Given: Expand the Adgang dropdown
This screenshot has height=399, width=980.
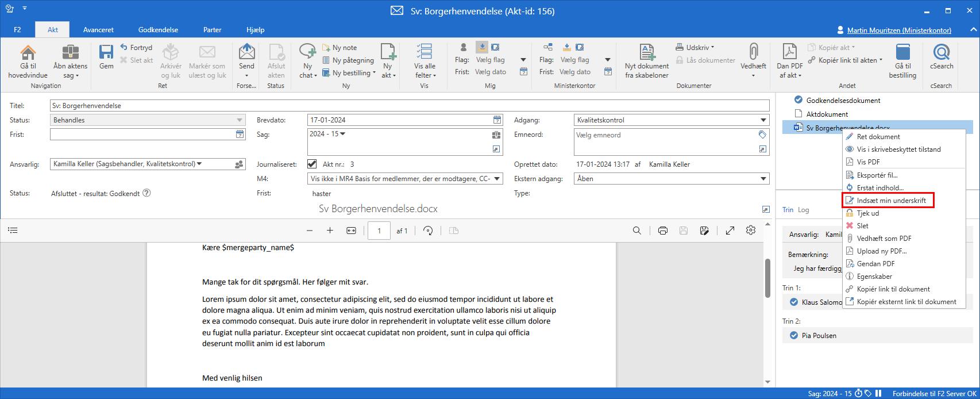Looking at the screenshot, I should [x=763, y=120].
